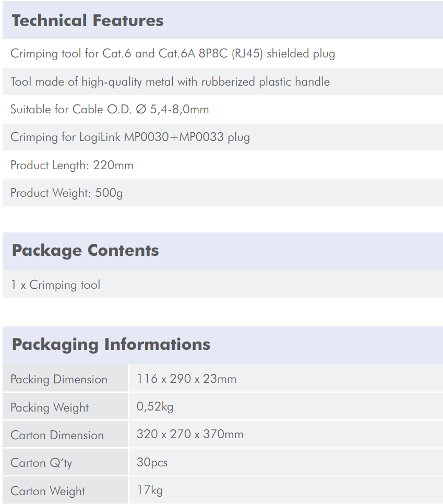
Task: Select the 320 x 270 x 370mm value
Action: click(x=190, y=434)
